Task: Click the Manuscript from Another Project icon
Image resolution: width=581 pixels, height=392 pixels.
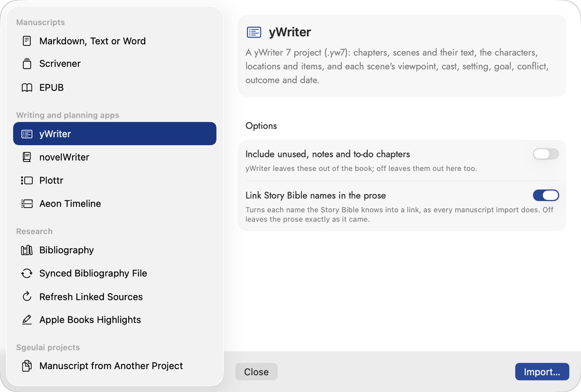Action: click(27, 366)
